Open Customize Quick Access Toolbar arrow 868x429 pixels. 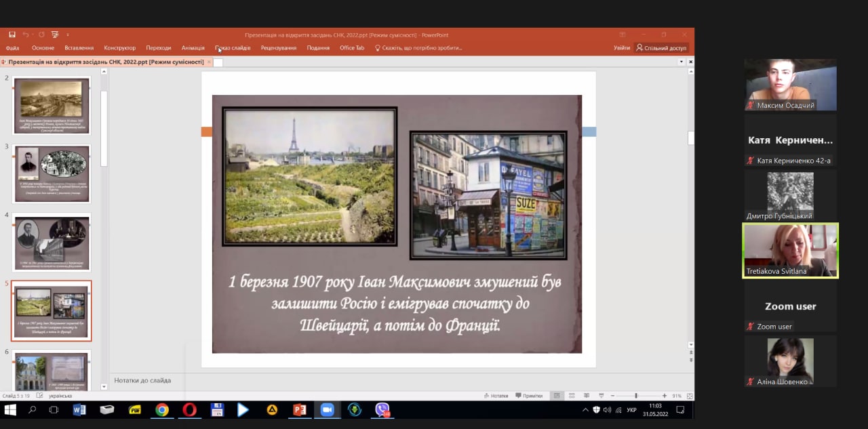coord(68,35)
